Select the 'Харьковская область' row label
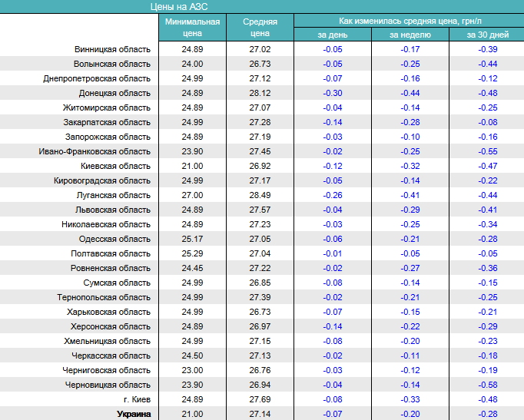Viewport: 524px width, 420px height. tap(109, 312)
